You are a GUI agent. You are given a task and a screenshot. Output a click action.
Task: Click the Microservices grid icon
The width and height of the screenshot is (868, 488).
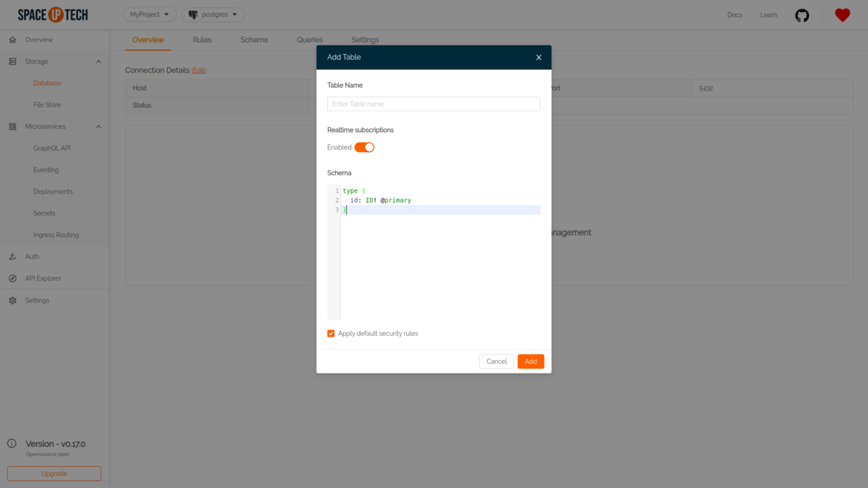12,127
